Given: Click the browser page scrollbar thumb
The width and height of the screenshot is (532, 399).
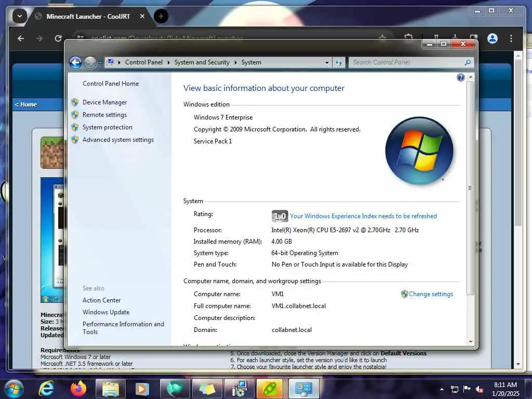Looking at the screenshot, I should [x=518, y=142].
